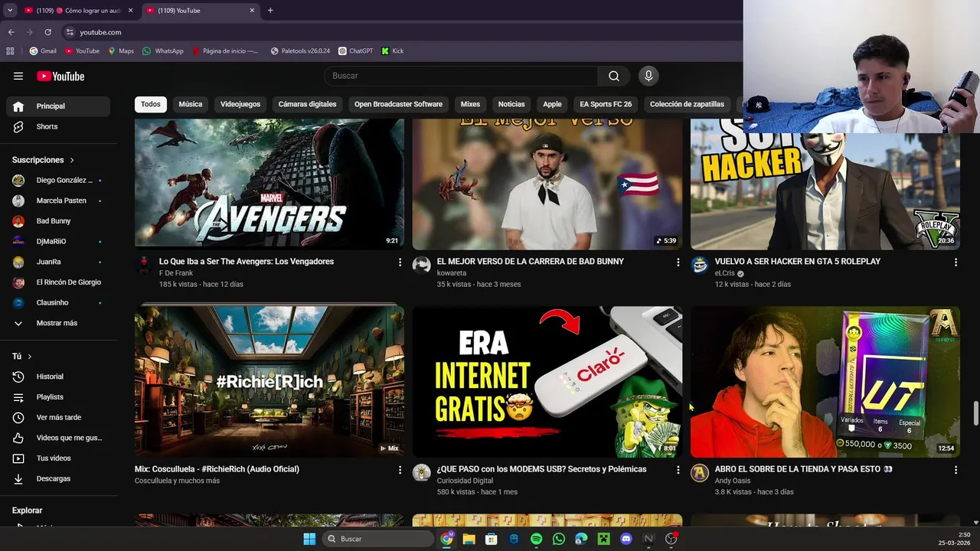Open eLCris channel avatar

700,266
